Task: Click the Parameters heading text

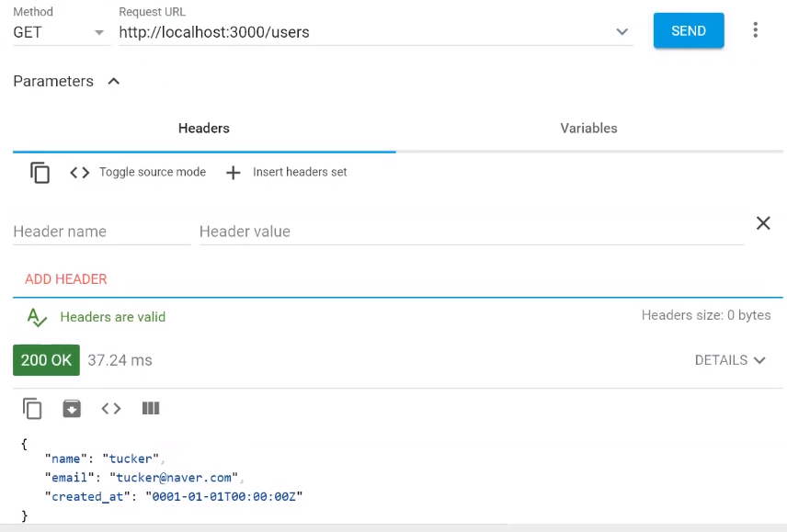Action: 53,81
